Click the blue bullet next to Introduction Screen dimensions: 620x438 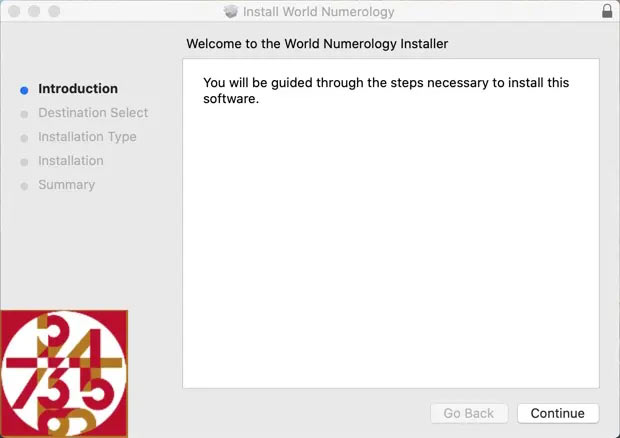(x=24, y=91)
